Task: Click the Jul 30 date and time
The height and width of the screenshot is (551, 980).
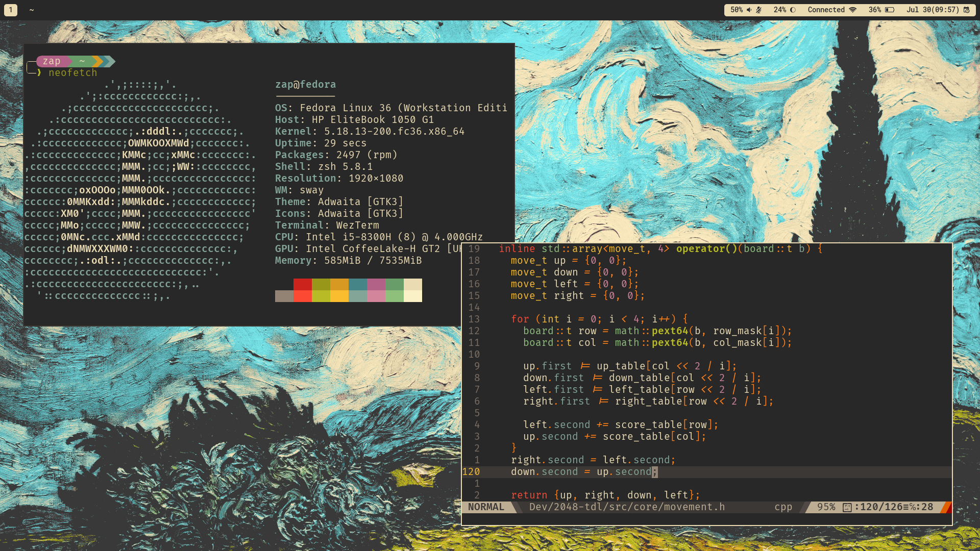Action: click(x=933, y=10)
